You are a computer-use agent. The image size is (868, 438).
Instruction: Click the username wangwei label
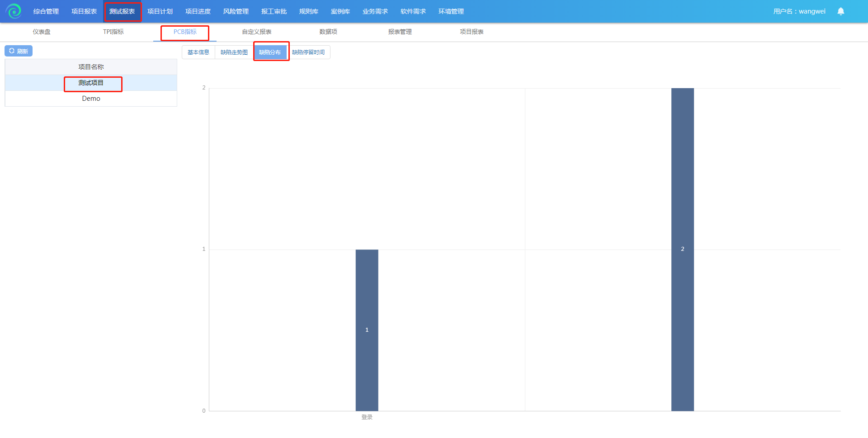click(799, 11)
